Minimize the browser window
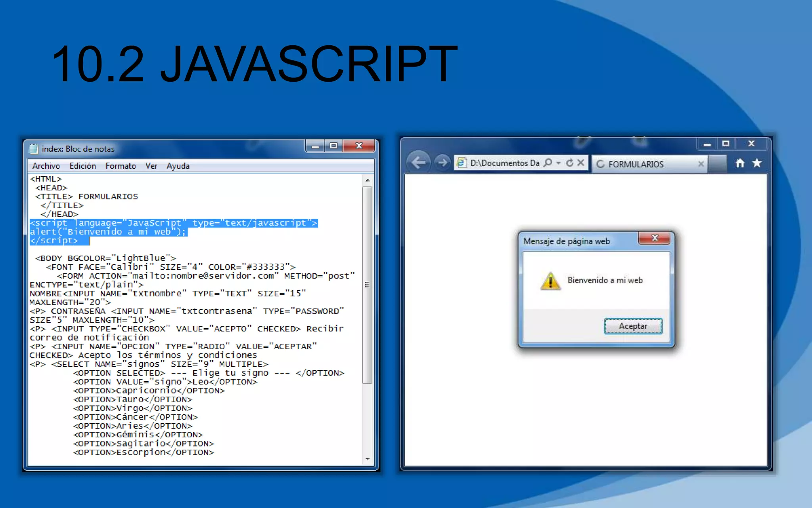The width and height of the screenshot is (812, 508). (x=707, y=144)
